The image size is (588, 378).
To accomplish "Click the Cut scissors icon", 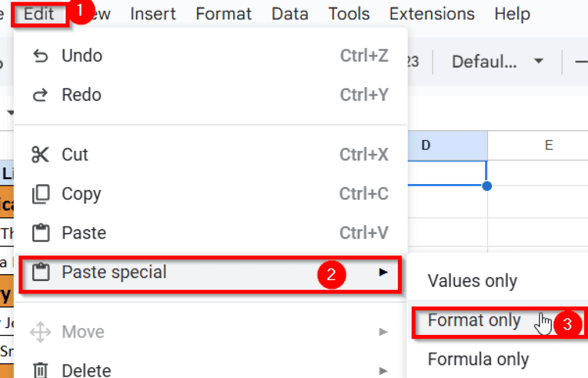I will coord(40,155).
